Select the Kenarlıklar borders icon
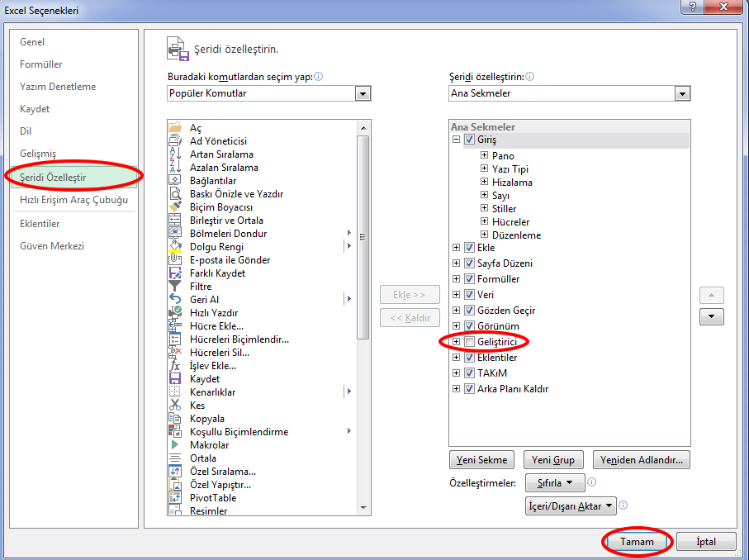Image resolution: width=749 pixels, height=560 pixels. pos(175,392)
